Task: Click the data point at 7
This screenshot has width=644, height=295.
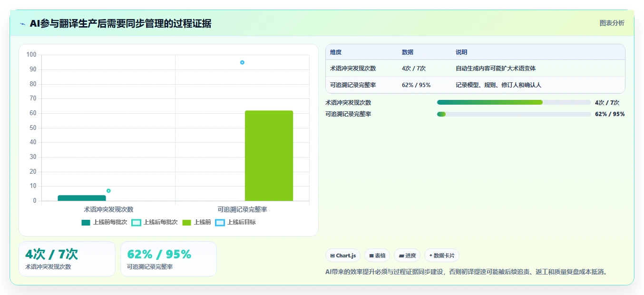Action: (x=108, y=191)
